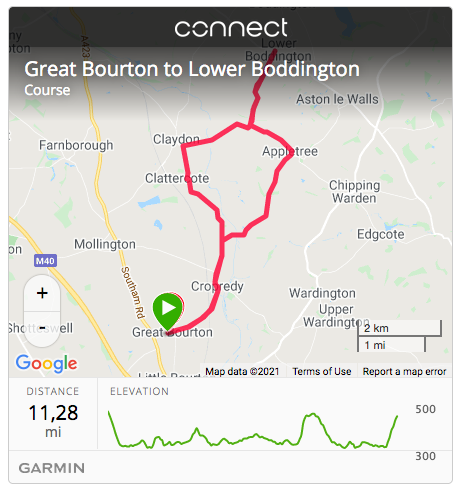Click the Map data ©2021 attribution
The width and height of the screenshot is (458, 492).
click(x=242, y=371)
